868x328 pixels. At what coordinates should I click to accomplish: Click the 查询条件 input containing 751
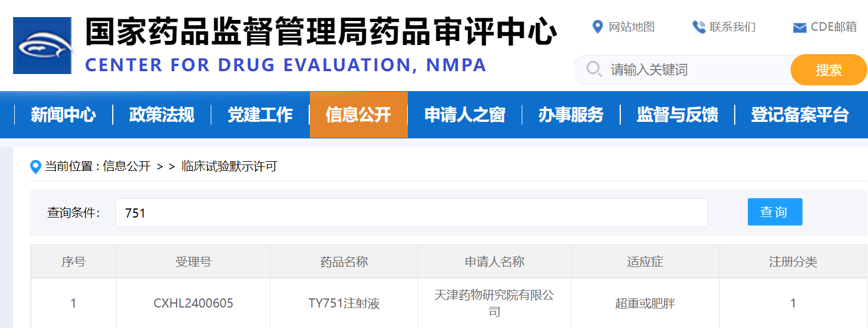pos(411,213)
